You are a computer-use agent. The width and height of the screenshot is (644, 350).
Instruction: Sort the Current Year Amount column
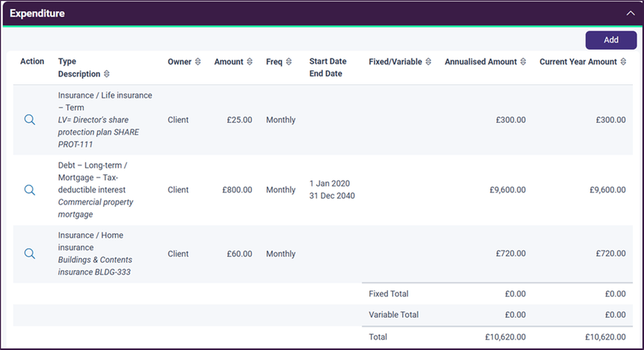click(x=623, y=62)
